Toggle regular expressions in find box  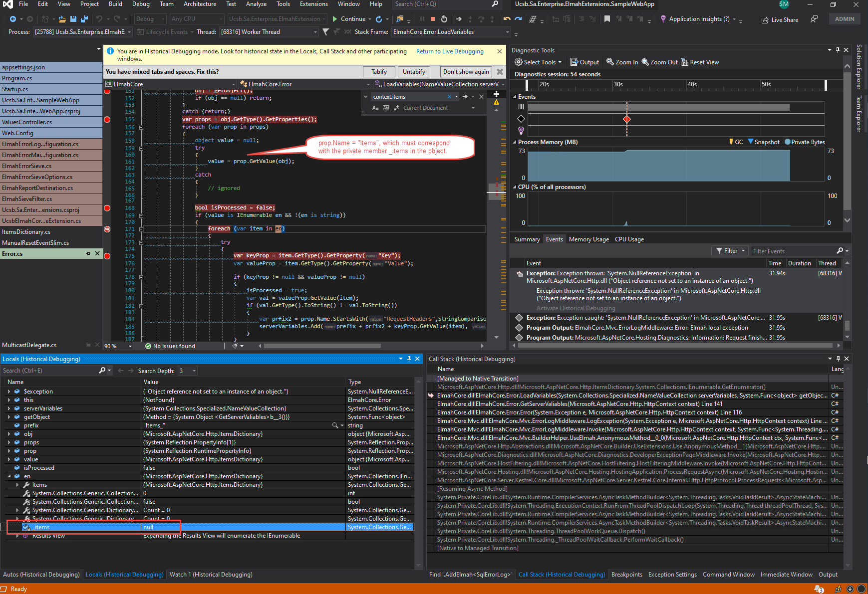[x=397, y=108]
